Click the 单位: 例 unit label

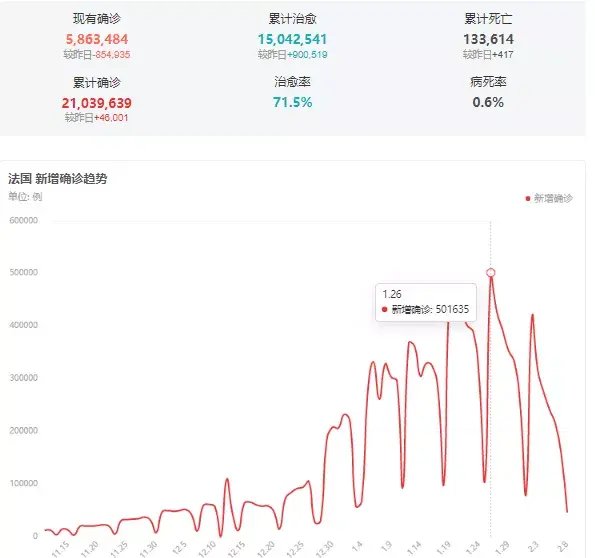25,197
